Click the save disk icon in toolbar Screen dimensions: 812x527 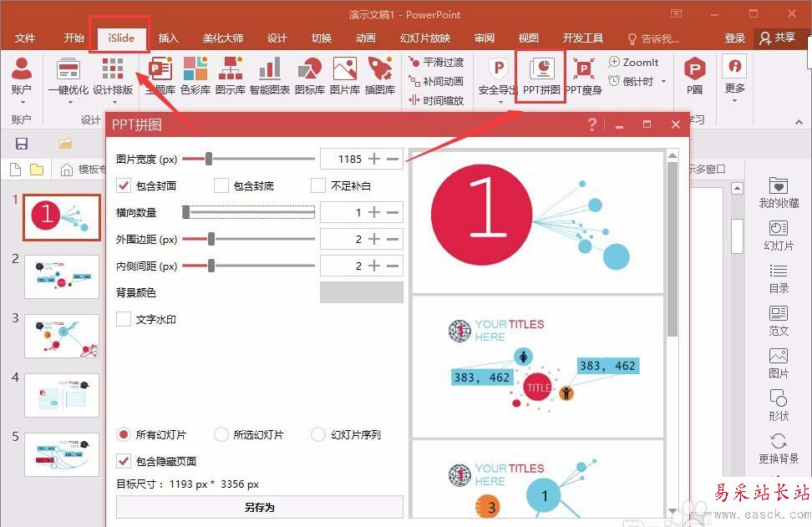click(x=22, y=144)
